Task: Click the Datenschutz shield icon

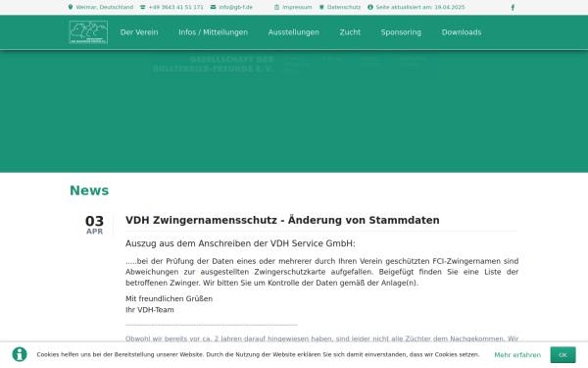Action: point(321,7)
